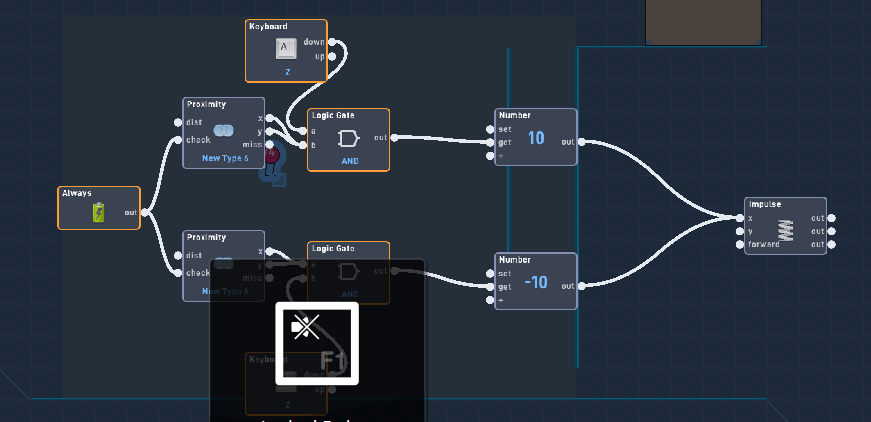Screen dimensions: 871x422
Task: Click the 'get' port on the Number 10 node
Action: (x=490, y=142)
